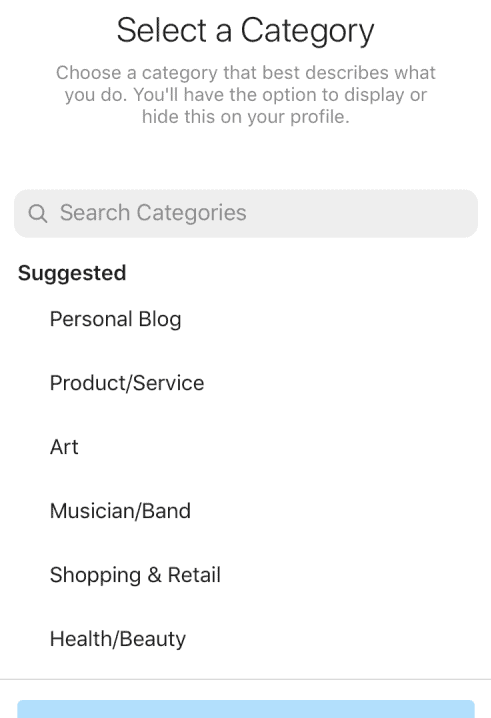Click the magnifying glass search icon
Screen dimensions: 491x718
(x=38, y=213)
